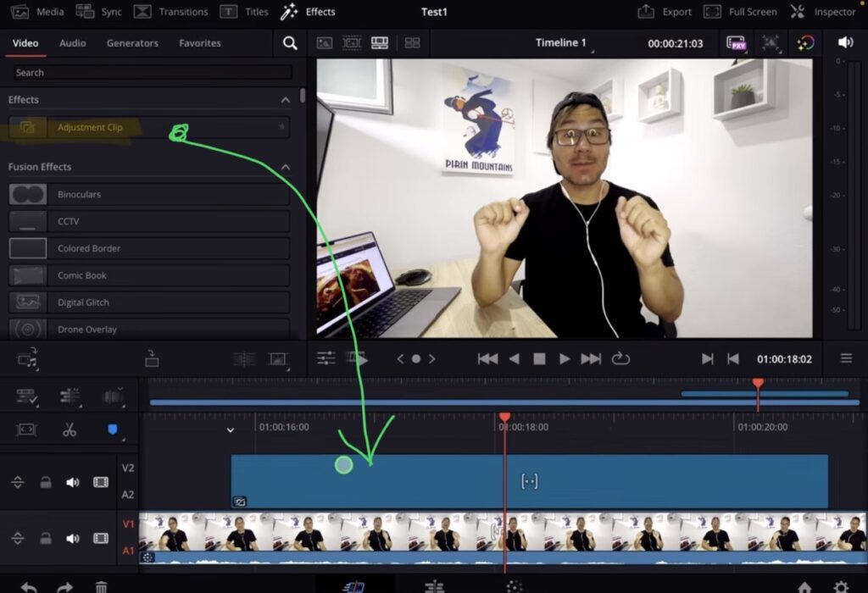The image size is (868, 593).
Task: Collapse the Effects section
Action: point(286,99)
